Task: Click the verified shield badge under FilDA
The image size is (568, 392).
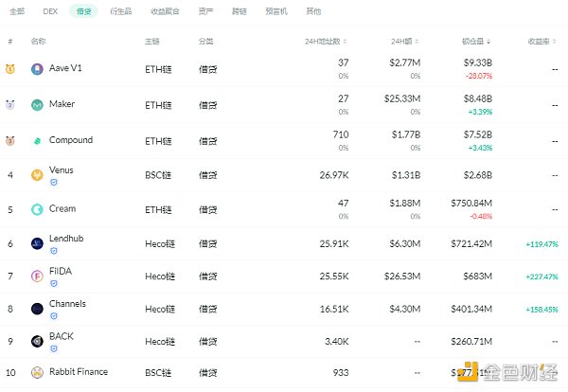Action: pos(54,283)
